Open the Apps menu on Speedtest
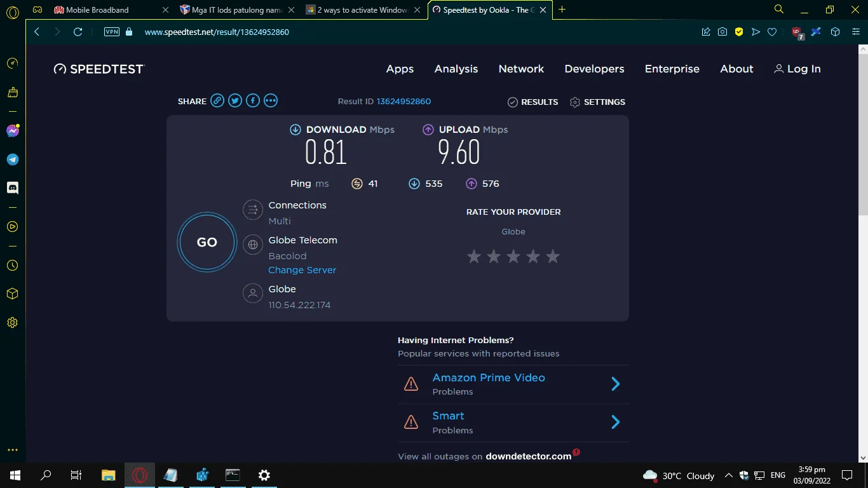868x488 pixels. point(400,69)
